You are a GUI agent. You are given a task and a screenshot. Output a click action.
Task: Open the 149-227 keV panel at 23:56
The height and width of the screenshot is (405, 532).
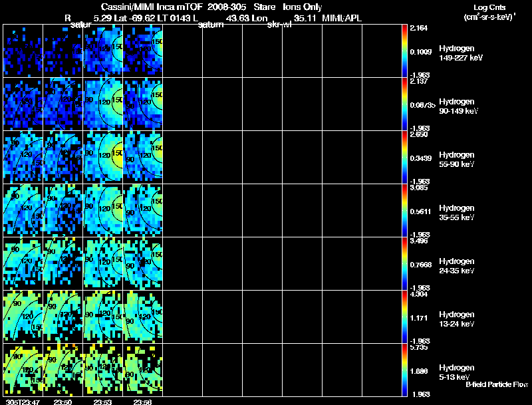(143, 51)
